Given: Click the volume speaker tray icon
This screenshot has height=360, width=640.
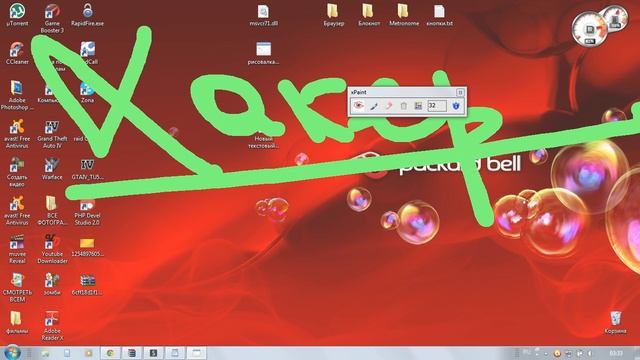Looking at the screenshot, I should pyautogui.click(x=589, y=353).
